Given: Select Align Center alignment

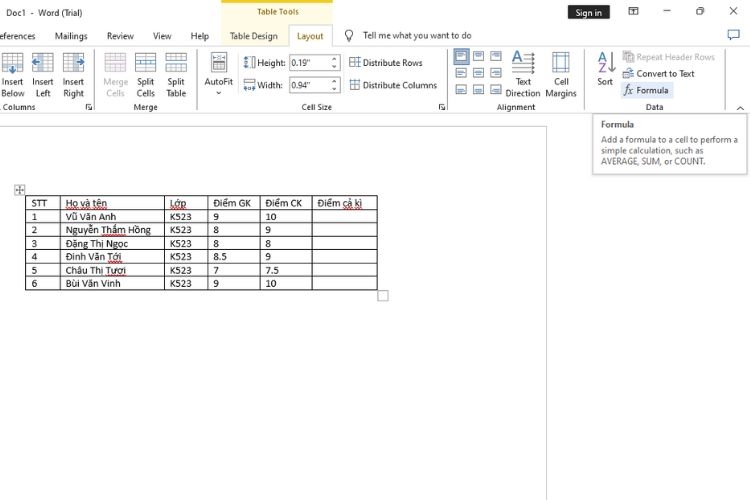Looking at the screenshot, I should pyautogui.click(x=478, y=73).
